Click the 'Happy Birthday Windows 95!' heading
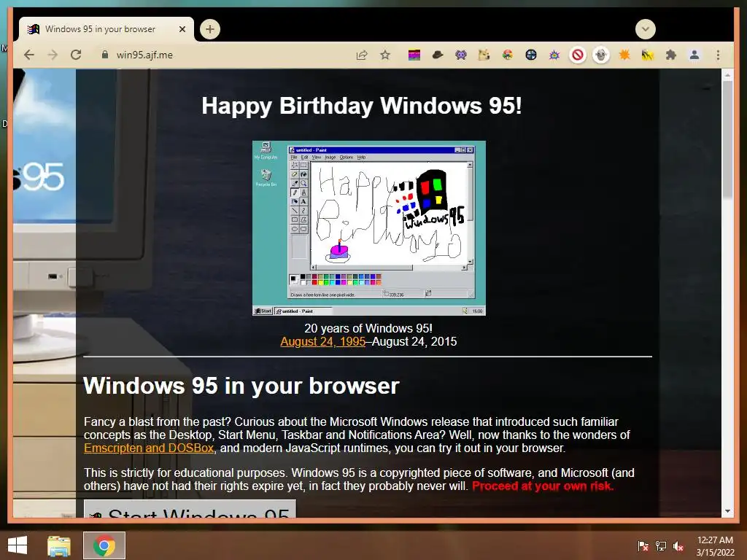 [362, 105]
